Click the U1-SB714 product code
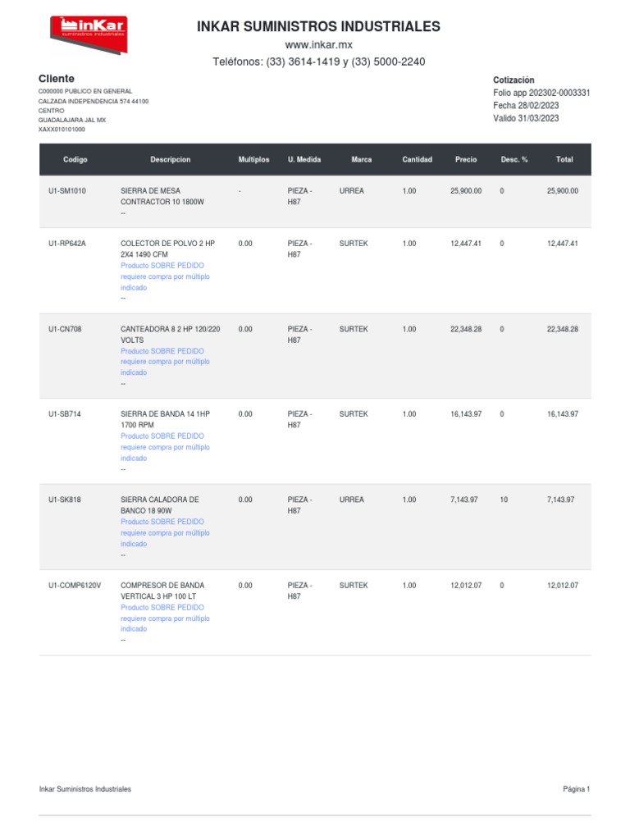The height and width of the screenshot is (840, 630). click(65, 414)
